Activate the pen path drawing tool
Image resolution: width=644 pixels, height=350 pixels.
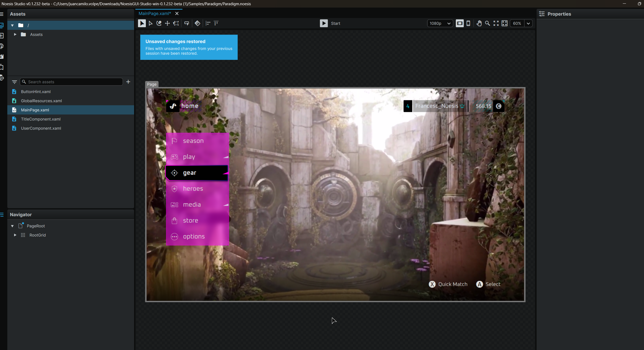[159, 23]
